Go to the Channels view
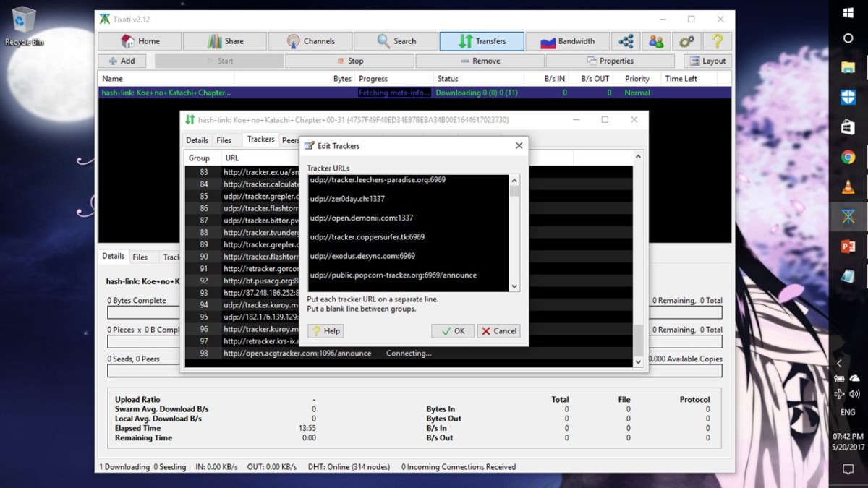This screenshot has width=868, height=488. [x=310, y=41]
